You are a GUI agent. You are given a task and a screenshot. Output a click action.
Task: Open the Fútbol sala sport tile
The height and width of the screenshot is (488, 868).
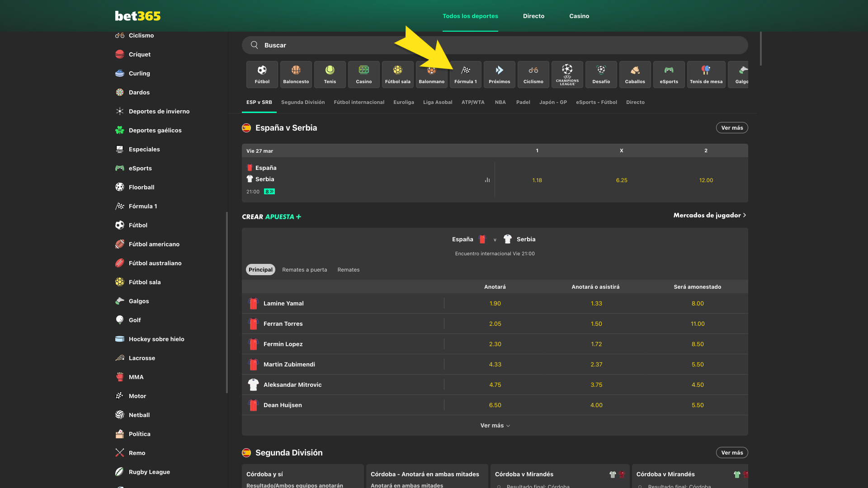tap(397, 75)
